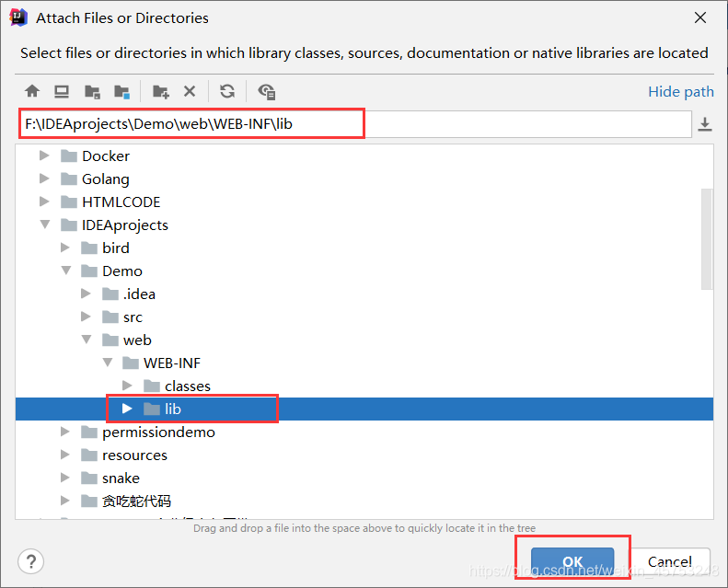Jump to Module directory icon

click(x=122, y=91)
